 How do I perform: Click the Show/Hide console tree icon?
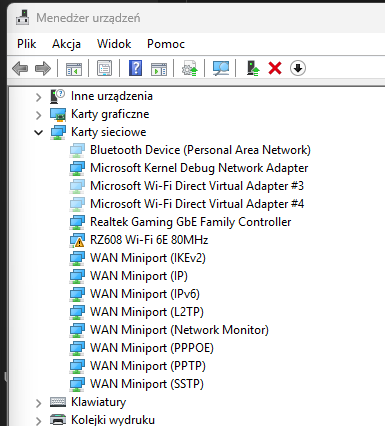click(74, 69)
